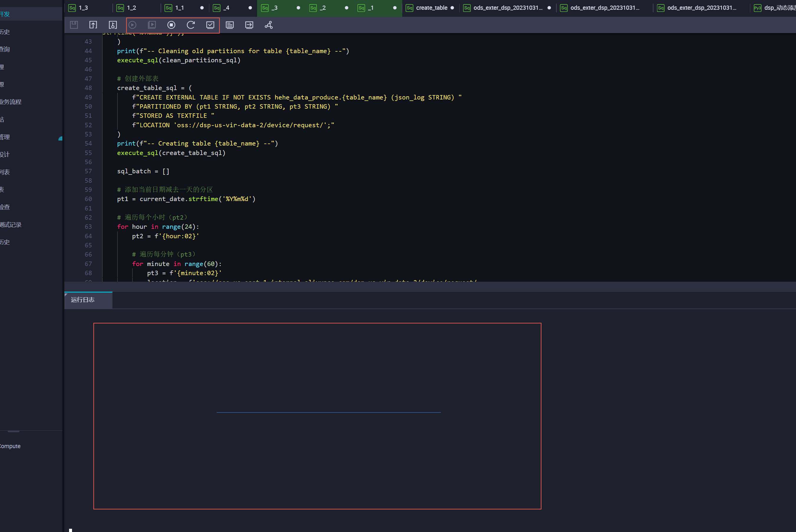Stop the running task with Stop icon
This screenshot has width=796, height=532.
click(171, 25)
